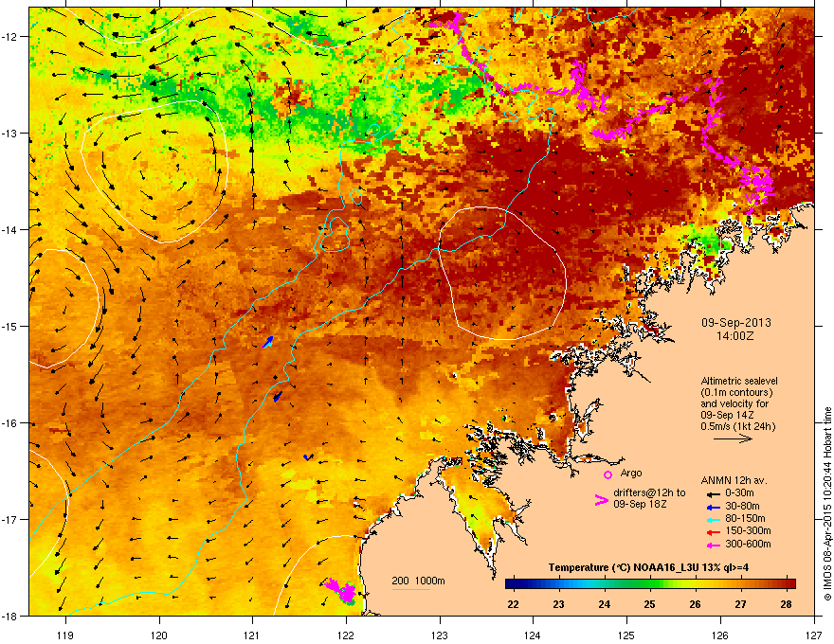This screenshot has width=834, height=644.
Task: Click the '09-Sep 18Z' text under drifters
Action: [x=640, y=504]
